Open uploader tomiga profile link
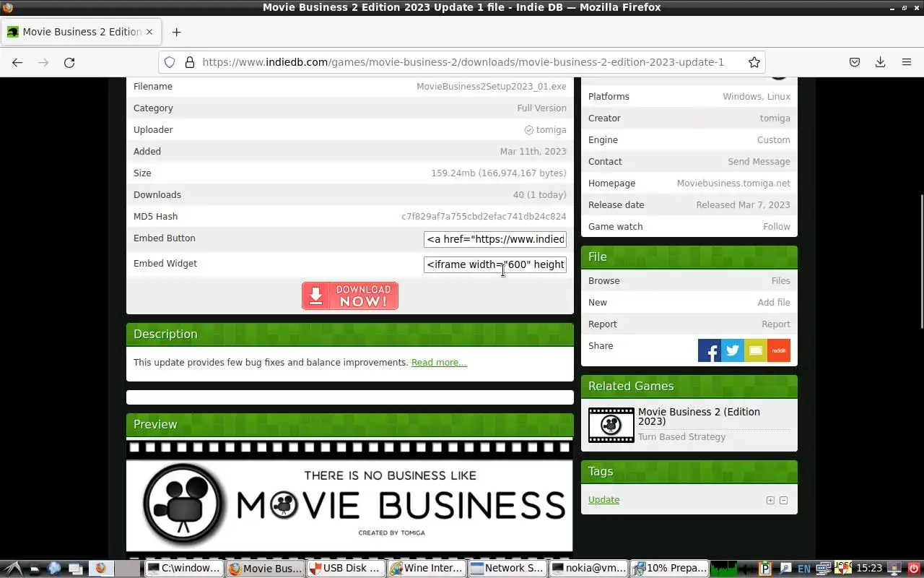Screen dimensions: 924x578 point(551,130)
